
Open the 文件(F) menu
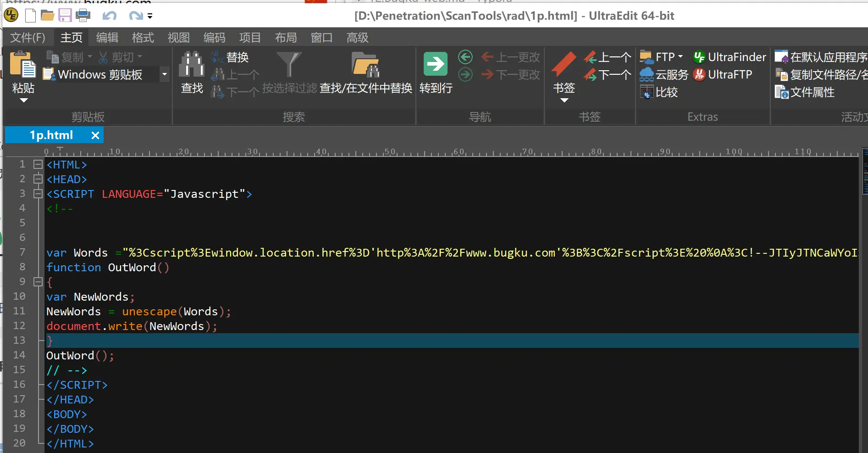(x=28, y=38)
